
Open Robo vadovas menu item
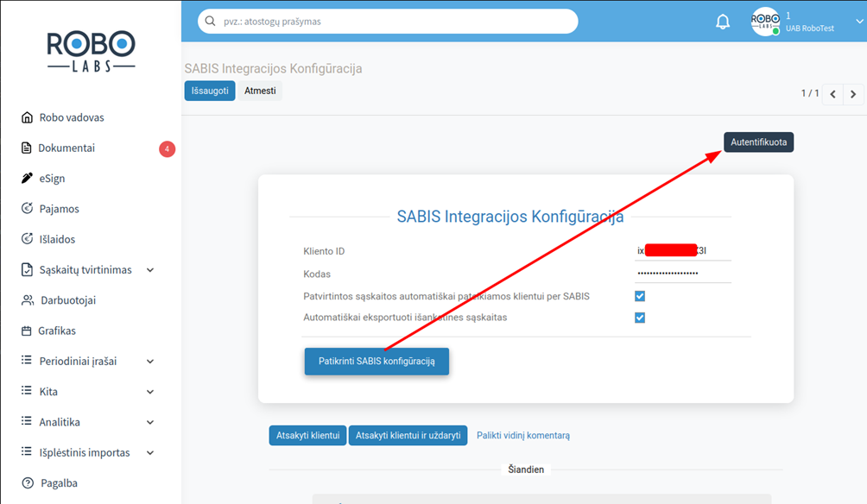(x=72, y=117)
